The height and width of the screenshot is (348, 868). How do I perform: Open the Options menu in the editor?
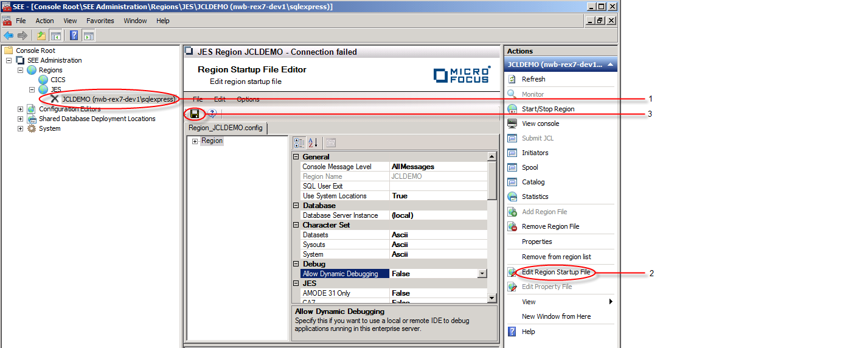(x=248, y=99)
